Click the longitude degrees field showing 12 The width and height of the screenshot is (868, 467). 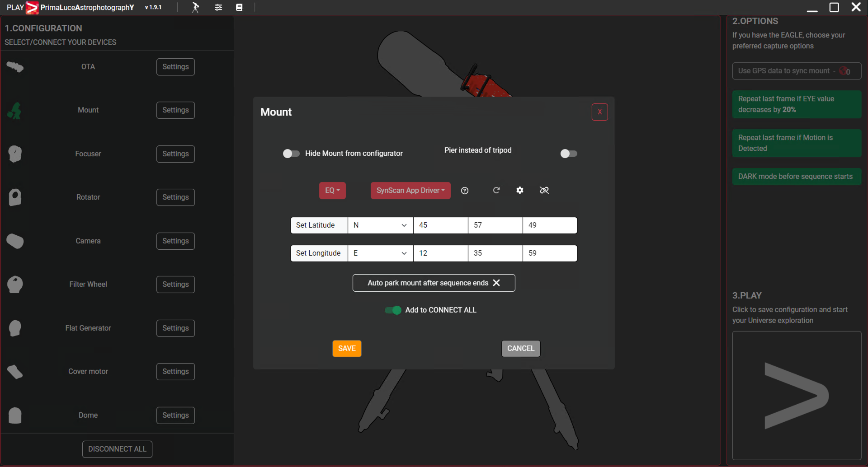point(441,253)
